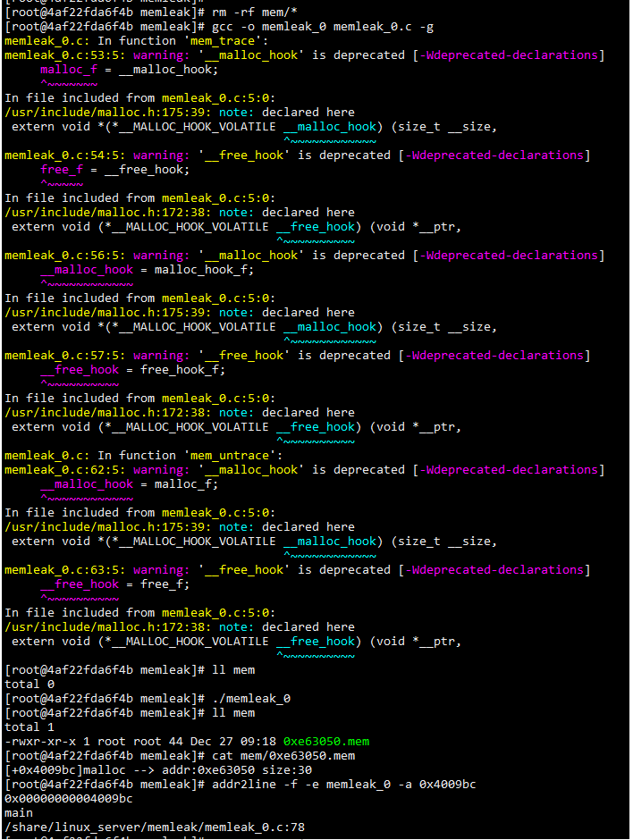Click the 'gcc -o memleak_0 memleak_0.c -g' command
Viewport: 633px width, 840px height.
(323, 26)
